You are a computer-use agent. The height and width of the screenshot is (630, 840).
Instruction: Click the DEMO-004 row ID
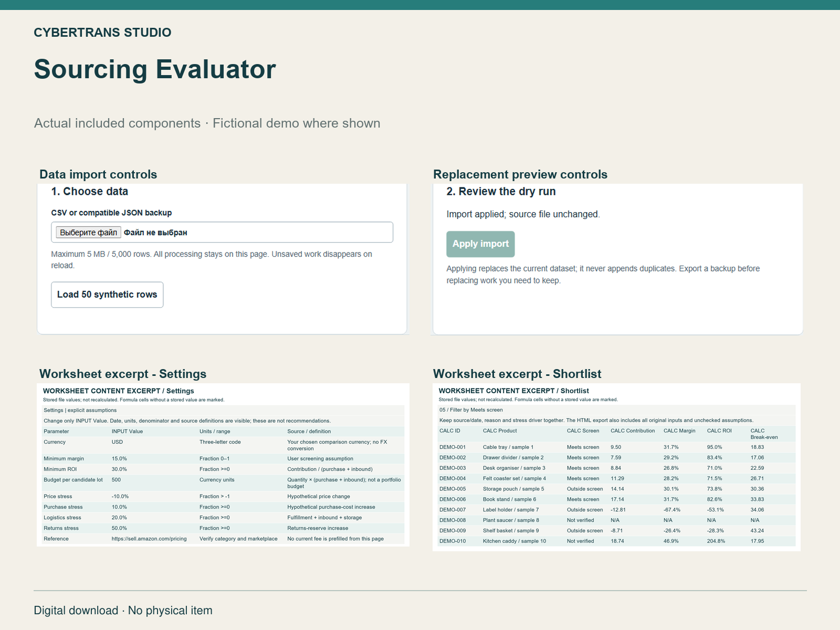click(453, 478)
